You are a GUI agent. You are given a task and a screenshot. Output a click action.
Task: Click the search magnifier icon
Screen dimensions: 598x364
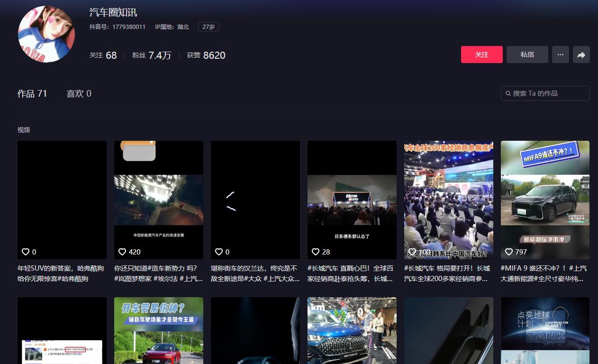pyautogui.click(x=508, y=93)
